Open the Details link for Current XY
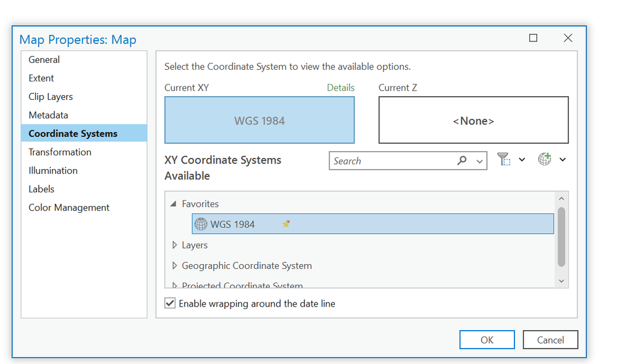 pos(340,88)
